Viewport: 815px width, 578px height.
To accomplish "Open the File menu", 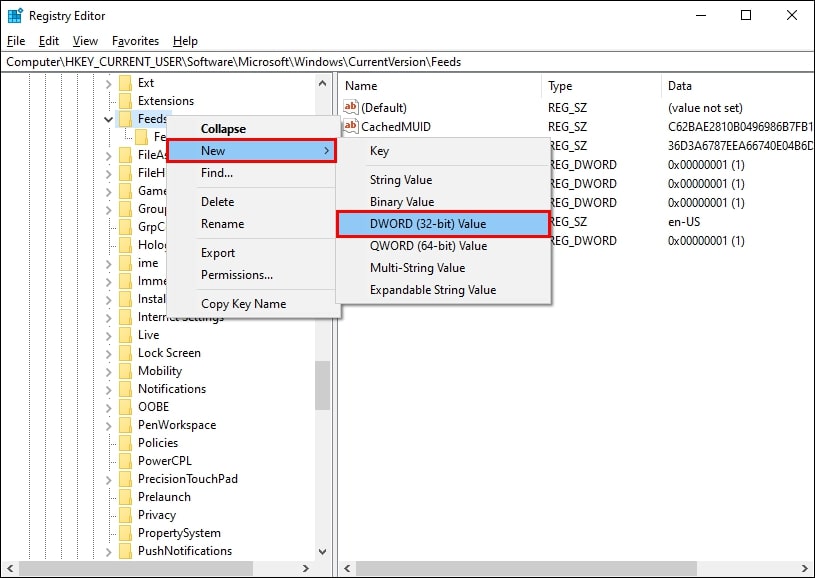I will tap(16, 41).
